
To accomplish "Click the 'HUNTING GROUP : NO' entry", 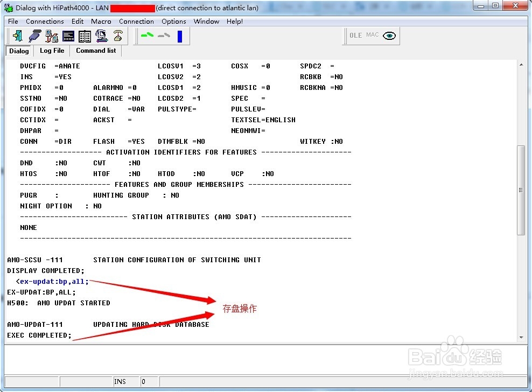I will click(x=136, y=195).
